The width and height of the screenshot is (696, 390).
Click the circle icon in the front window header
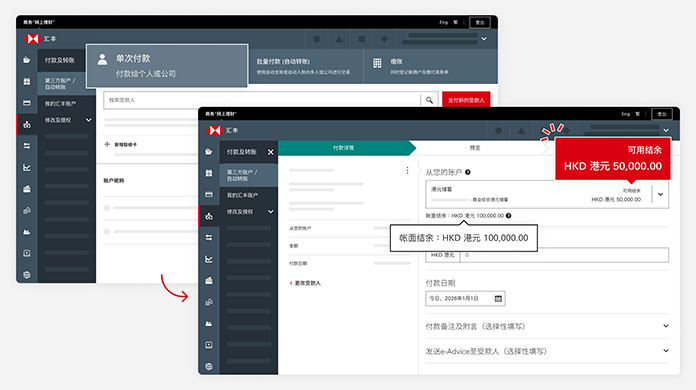pyautogui.click(x=499, y=130)
